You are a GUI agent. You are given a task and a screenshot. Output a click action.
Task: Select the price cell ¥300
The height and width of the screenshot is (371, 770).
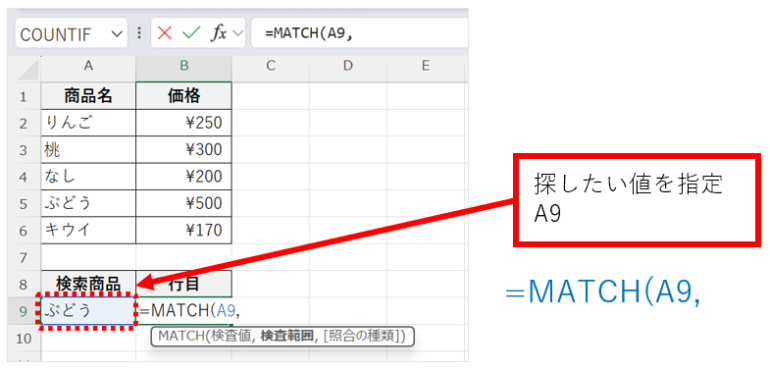pyautogui.click(x=184, y=150)
